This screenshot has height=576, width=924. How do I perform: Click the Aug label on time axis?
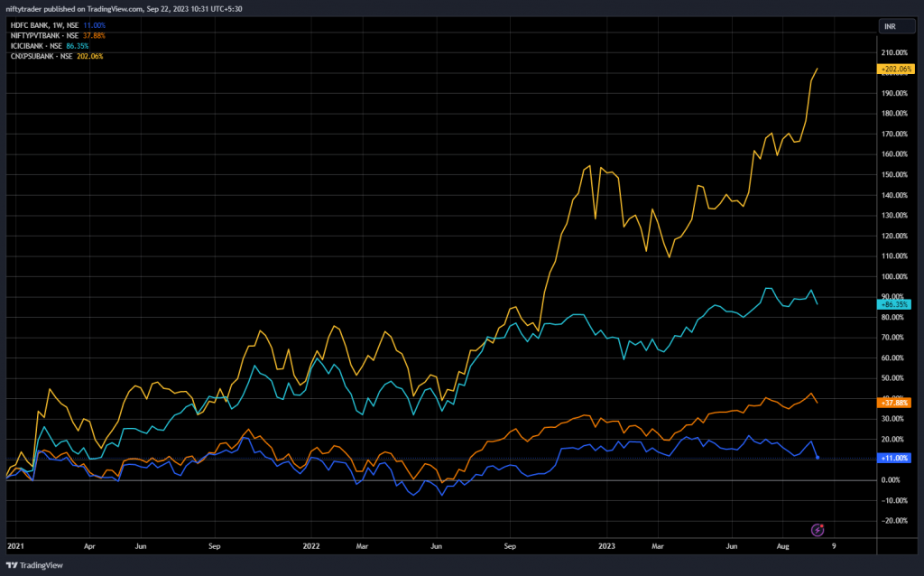[x=782, y=546]
